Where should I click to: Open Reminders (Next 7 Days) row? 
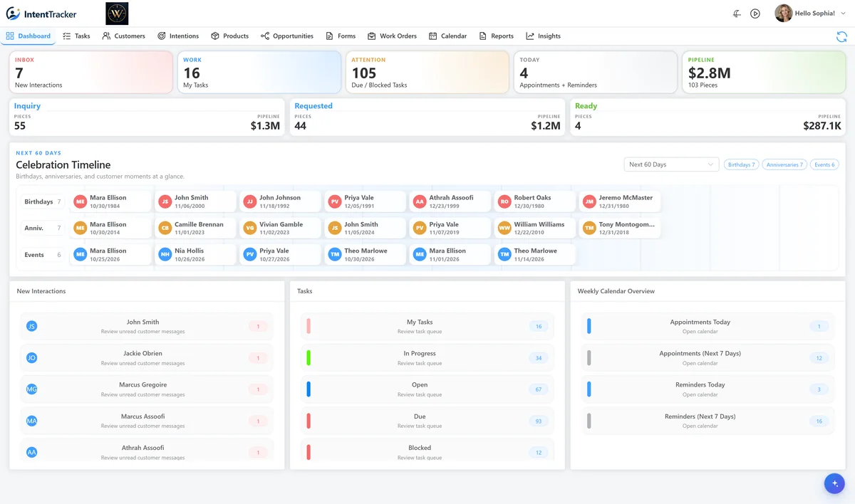point(708,421)
